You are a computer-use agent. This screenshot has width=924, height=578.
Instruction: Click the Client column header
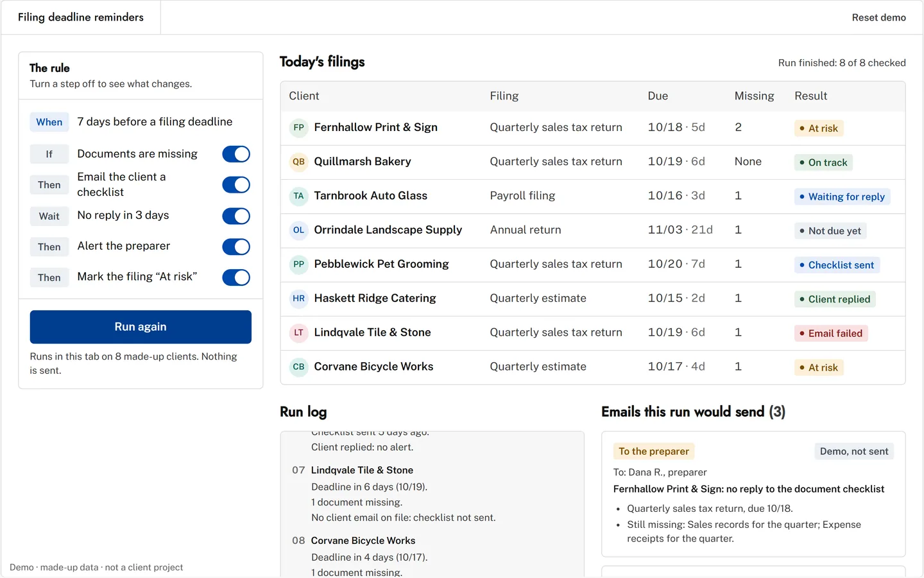tap(304, 96)
